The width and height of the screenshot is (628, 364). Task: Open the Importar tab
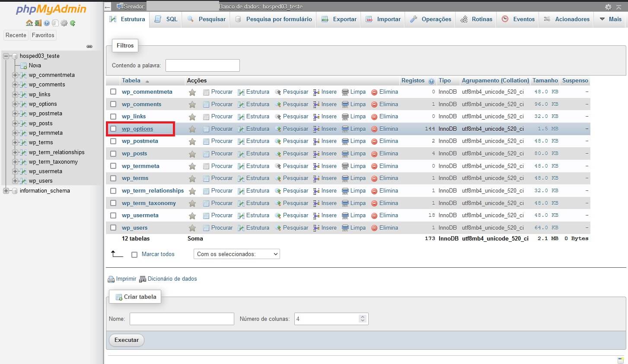[x=383, y=19]
